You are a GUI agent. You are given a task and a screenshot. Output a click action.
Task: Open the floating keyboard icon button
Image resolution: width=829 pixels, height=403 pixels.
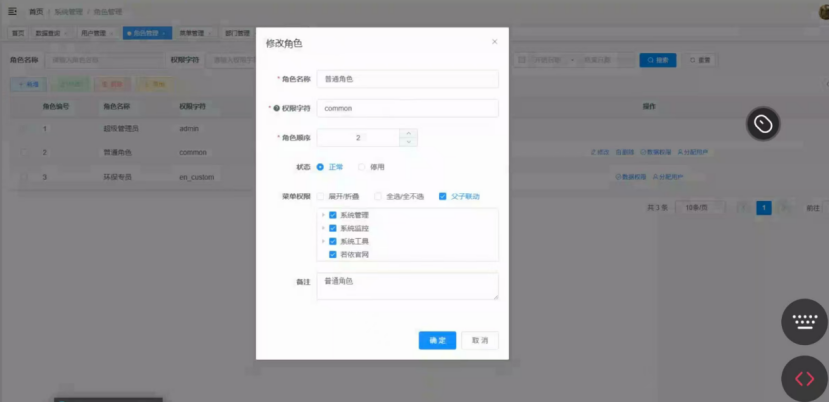[805, 322]
